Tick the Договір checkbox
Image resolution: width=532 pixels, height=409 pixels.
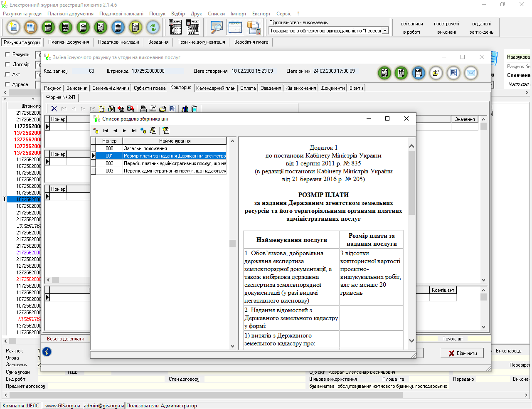pyautogui.click(x=7, y=64)
